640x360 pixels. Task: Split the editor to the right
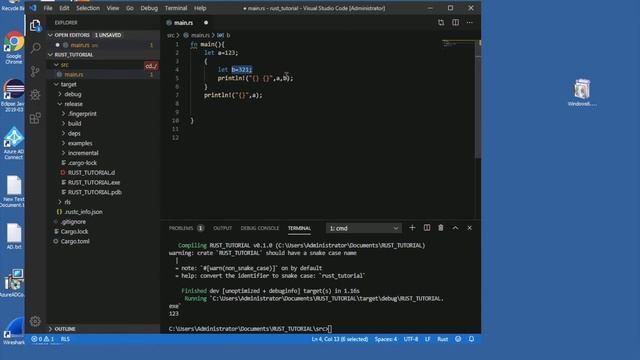[x=456, y=22]
